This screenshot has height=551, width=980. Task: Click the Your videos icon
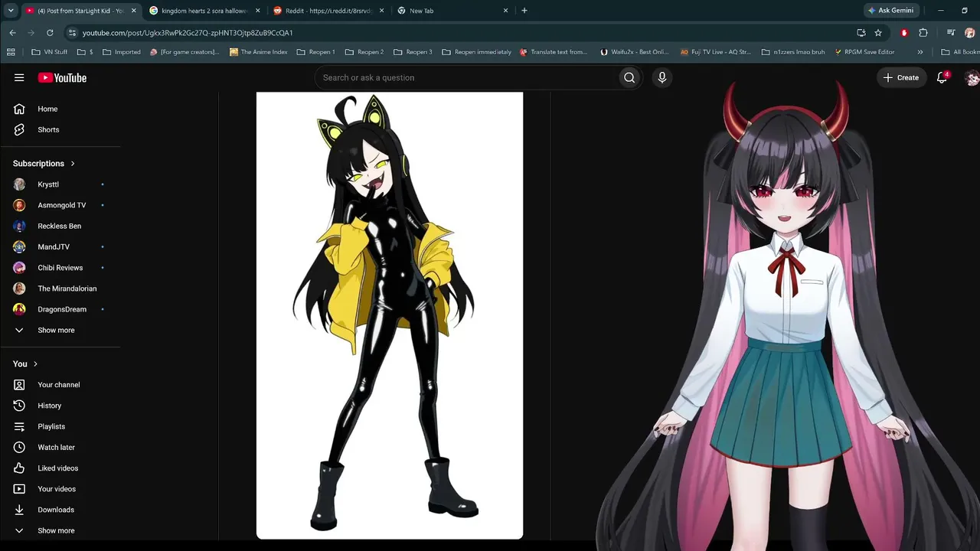click(19, 489)
